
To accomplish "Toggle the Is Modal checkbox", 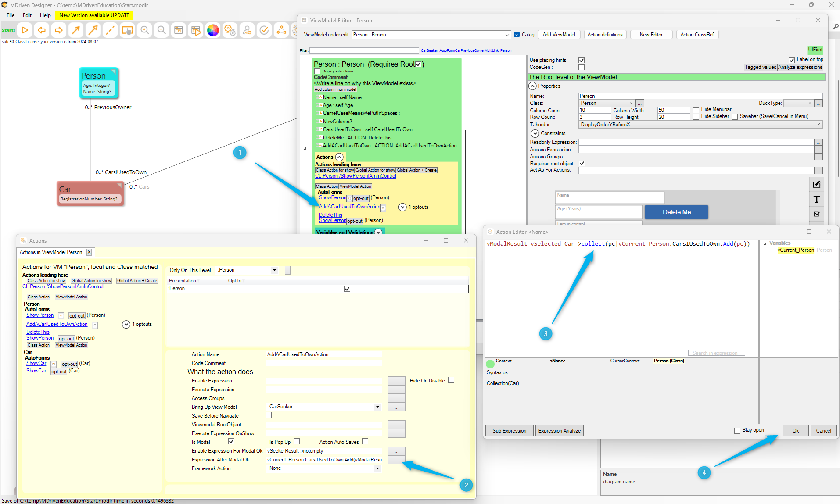I will click(231, 442).
